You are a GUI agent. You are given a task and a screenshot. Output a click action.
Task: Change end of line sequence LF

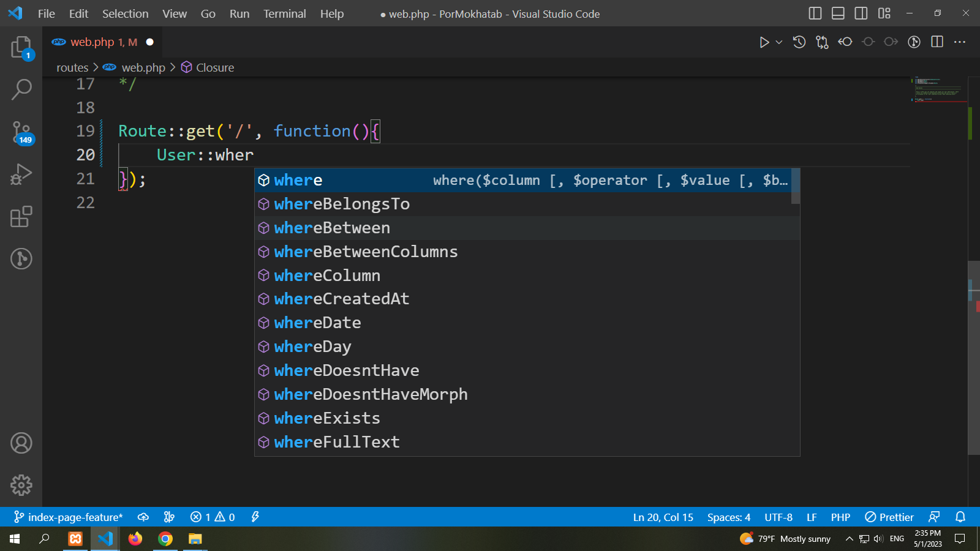coord(812,517)
